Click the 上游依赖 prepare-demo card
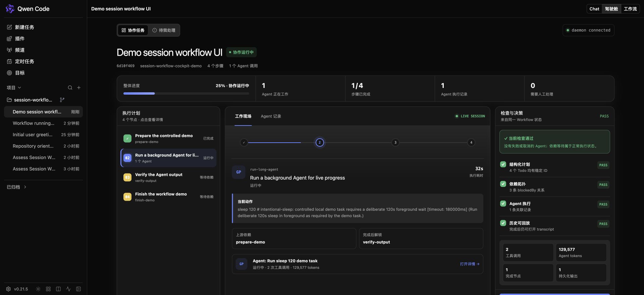The width and height of the screenshot is (644, 295). coord(294,239)
